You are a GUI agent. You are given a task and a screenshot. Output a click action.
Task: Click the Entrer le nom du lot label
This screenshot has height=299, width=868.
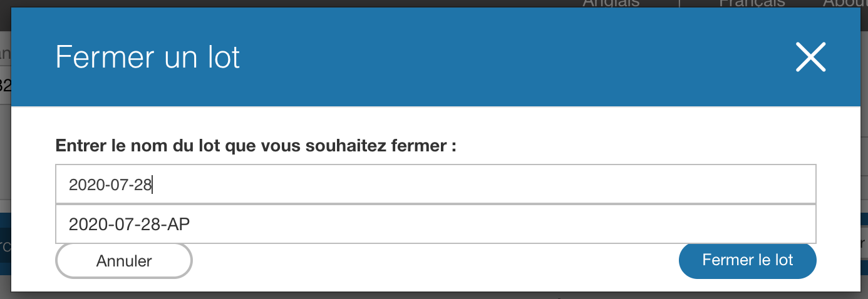click(256, 146)
